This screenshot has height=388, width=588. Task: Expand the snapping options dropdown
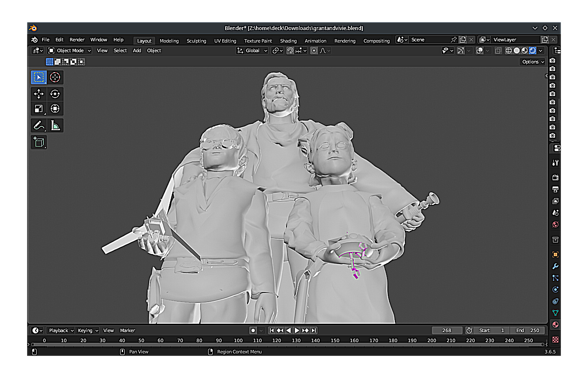pos(301,50)
